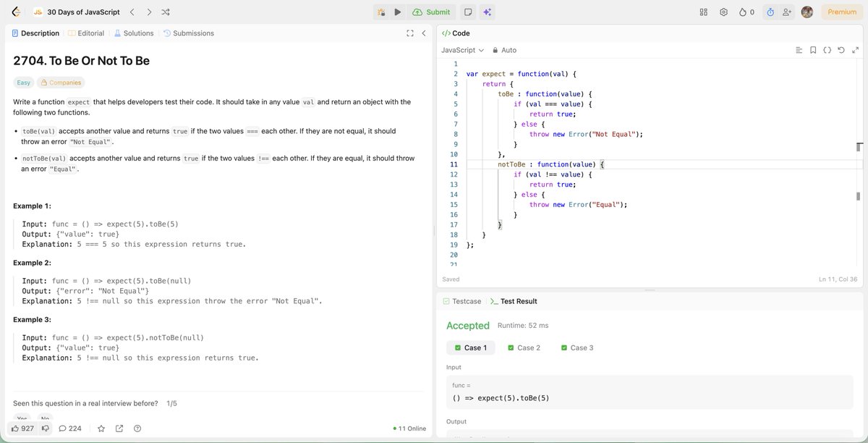Bookmark the code icon
The width and height of the screenshot is (868, 443).
(x=813, y=50)
